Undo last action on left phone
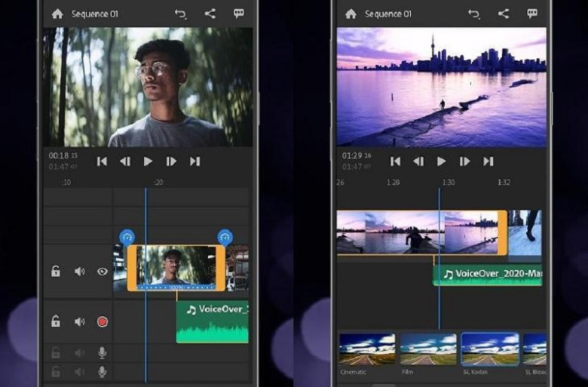The height and width of the screenshot is (387, 588). (x=180, y=14)
